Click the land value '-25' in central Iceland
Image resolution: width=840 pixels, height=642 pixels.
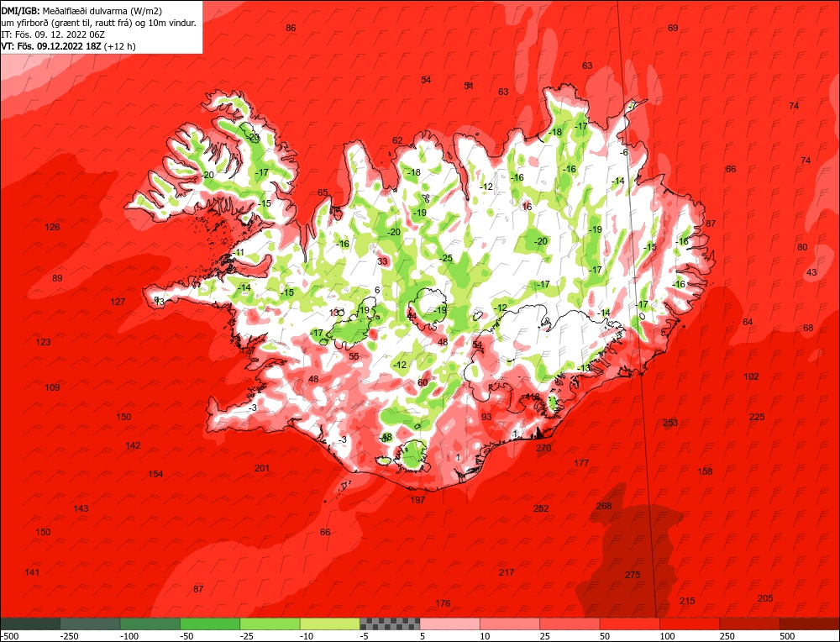click(x=446, y=258)
